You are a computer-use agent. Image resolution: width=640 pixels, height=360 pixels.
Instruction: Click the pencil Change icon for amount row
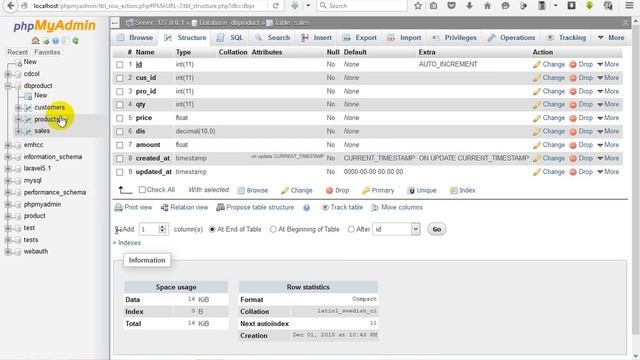click(x=537, y=145)
